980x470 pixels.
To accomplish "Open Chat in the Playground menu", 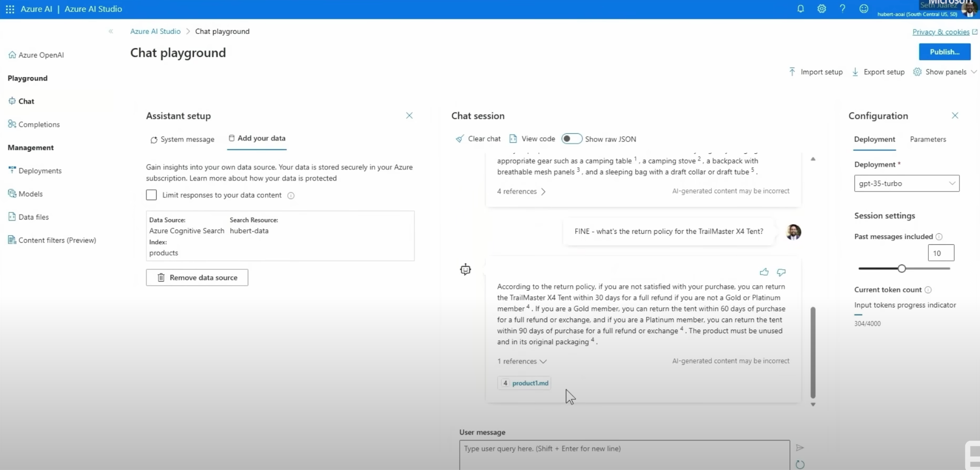I will click(x=22, y=101).
